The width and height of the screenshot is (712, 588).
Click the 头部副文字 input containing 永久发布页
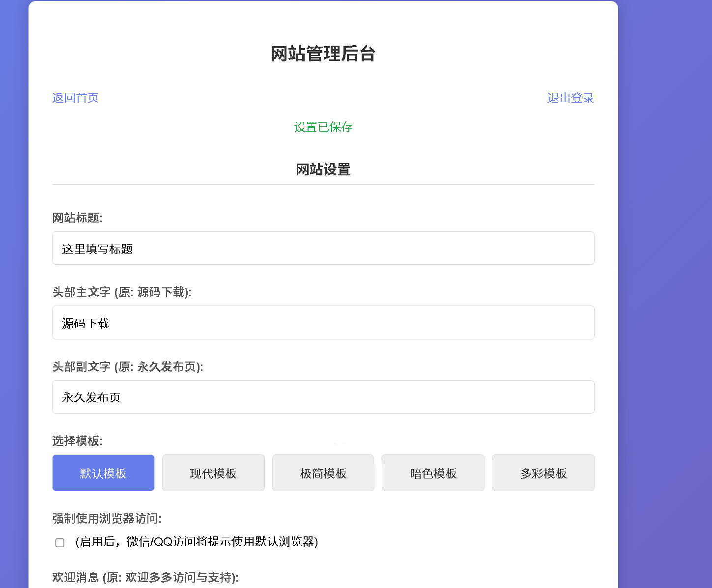323,397
